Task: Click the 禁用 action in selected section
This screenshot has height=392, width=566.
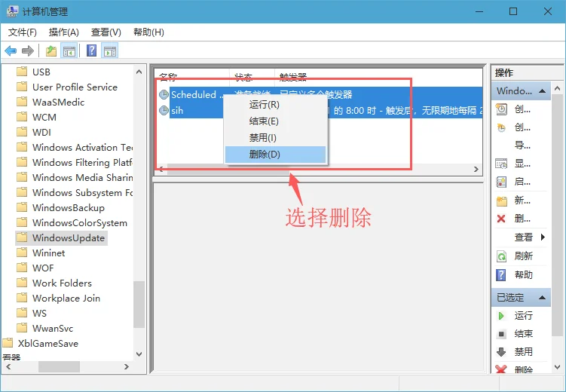Action: coord(523,351)
